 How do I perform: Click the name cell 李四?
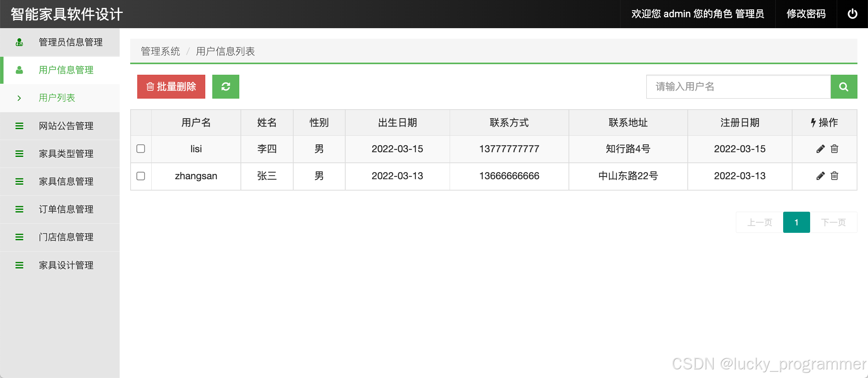267,149
